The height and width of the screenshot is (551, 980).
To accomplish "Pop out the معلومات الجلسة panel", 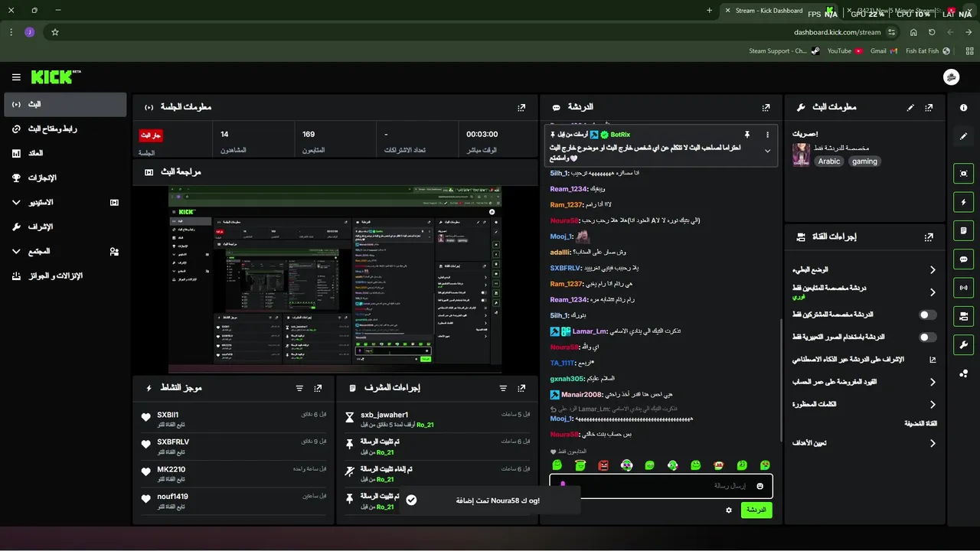I will (x=521, y=108).
